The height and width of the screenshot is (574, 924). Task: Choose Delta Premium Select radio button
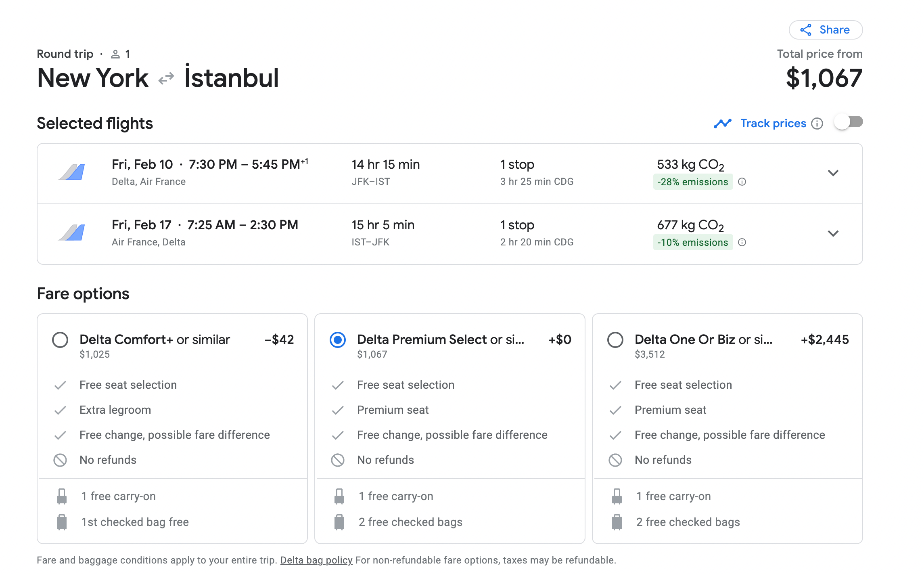coord(338,340)
